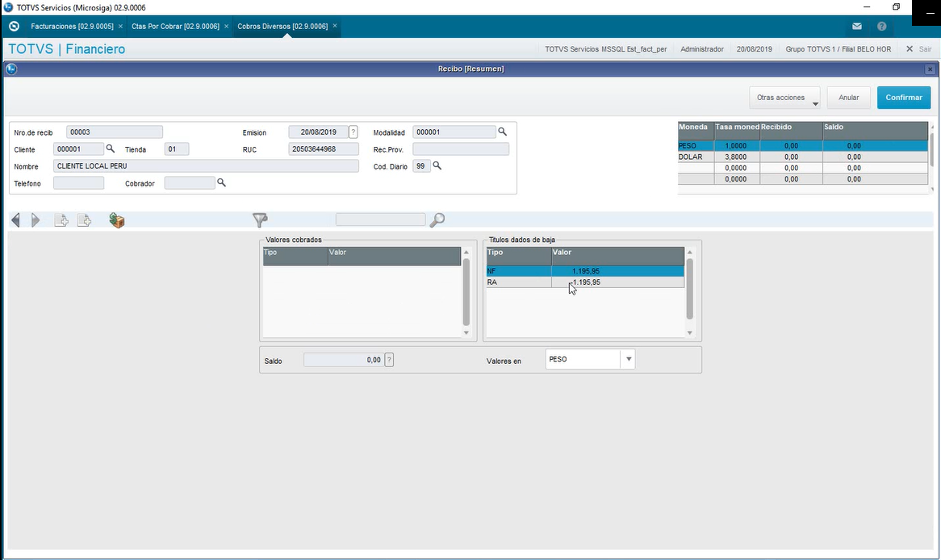Image resolution: width=941 pixels, height=560 pixels.
Task: Click help button next to Emision date
Action: 353,132
